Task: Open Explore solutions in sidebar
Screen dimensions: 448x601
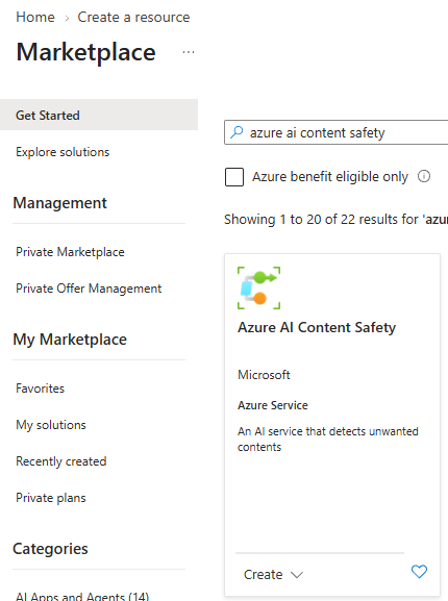Action: [x=62, y=152]
